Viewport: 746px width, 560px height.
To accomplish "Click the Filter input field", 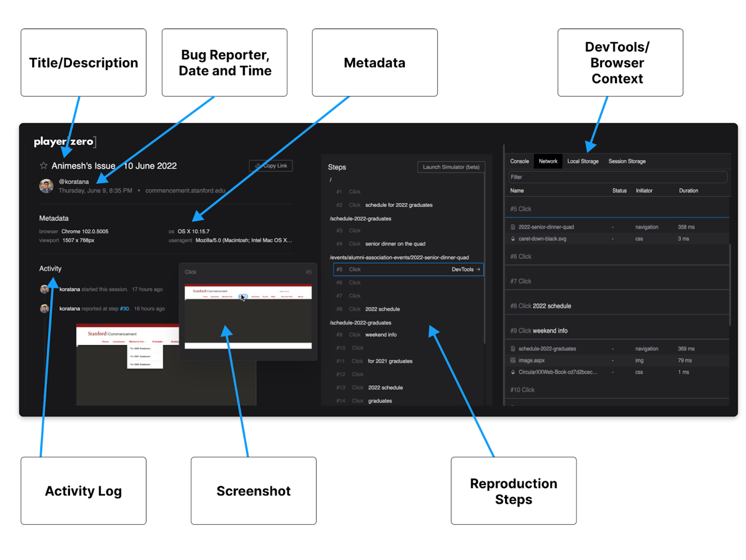I will (x=617, y=177).
